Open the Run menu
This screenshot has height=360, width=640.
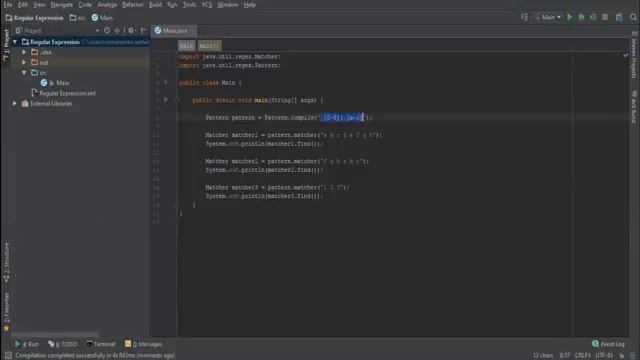click(172, 5)
